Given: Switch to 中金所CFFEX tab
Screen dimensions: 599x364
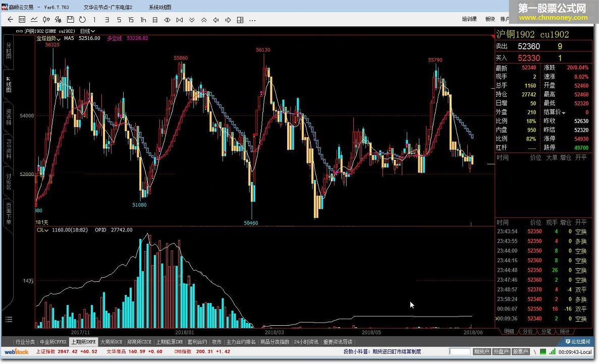Looking at the screenshot, I should click(53, 342).
